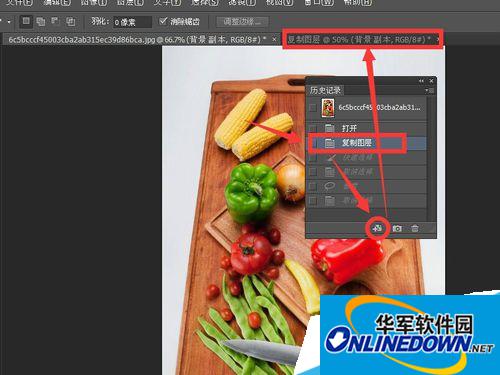
Task: Click the snapshot name 6c5bcccf45003cba2ab31...
Action: tap(379, 107)
